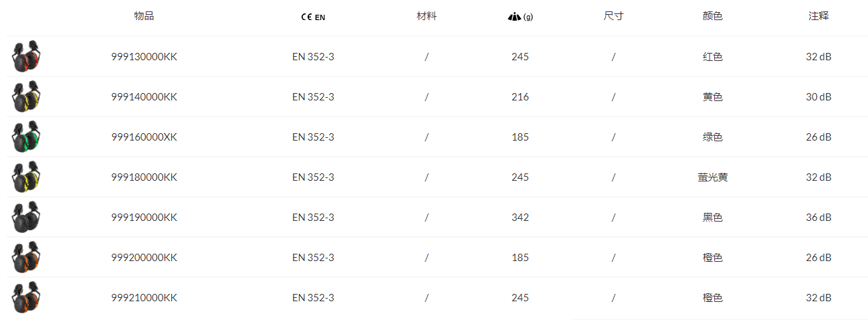The width and height of the screenshot is (868, 320).
Task: Click the 注释 column header
Action: coord(819,16)
